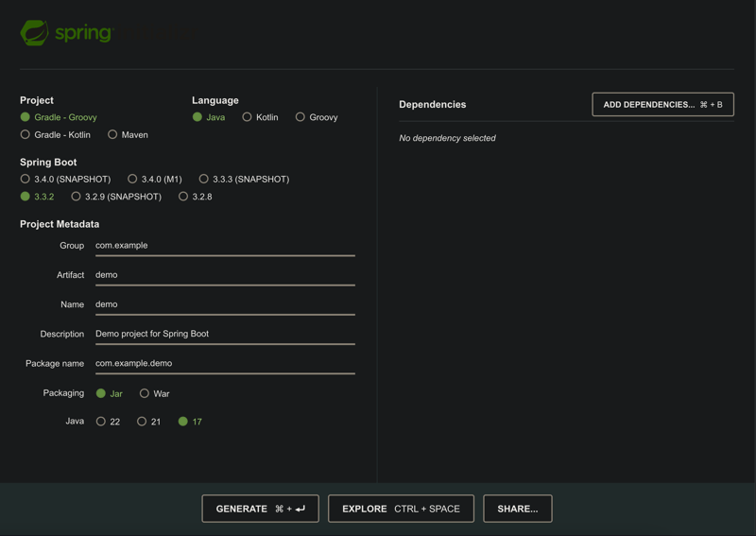Choose War packaging
756x536 pixels.
[x=155, y=393]
